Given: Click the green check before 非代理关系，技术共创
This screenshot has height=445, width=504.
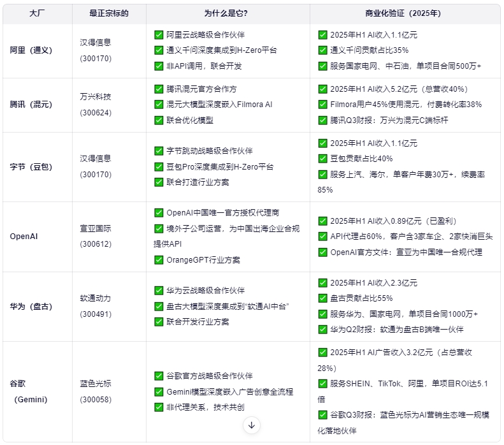Looking at the screenshot, I should (x=159, y=407).
